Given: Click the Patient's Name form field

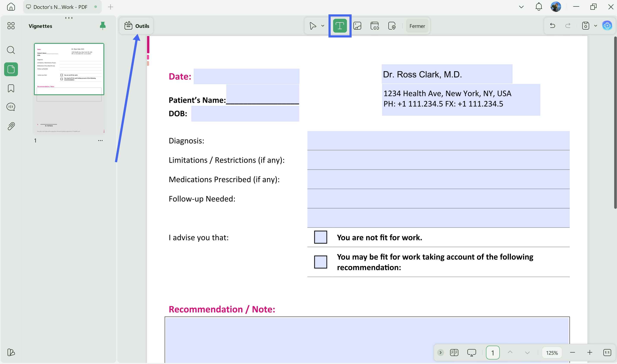Looking at the screenshot, I should 262,94.
